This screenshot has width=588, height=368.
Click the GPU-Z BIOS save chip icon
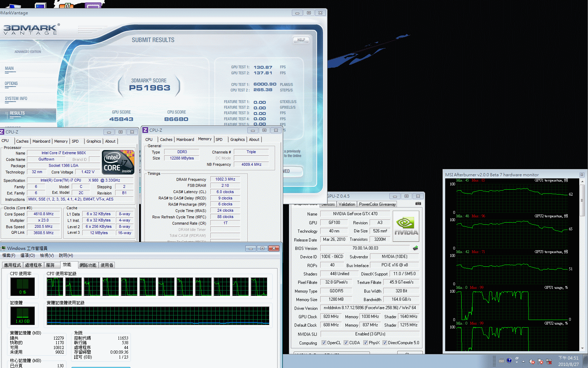415,248
